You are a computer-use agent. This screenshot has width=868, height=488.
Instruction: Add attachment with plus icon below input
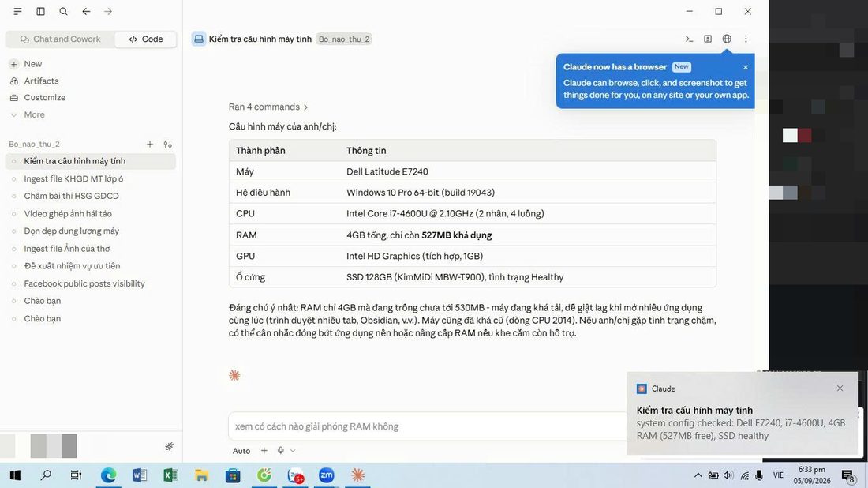click(264, 450)
